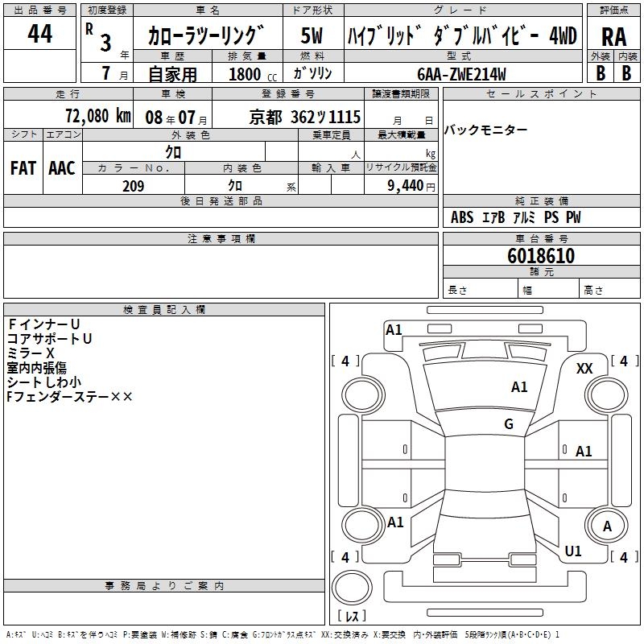Click the spare tire circle above レス
644x644 pixels.
(x=352, y=588)
